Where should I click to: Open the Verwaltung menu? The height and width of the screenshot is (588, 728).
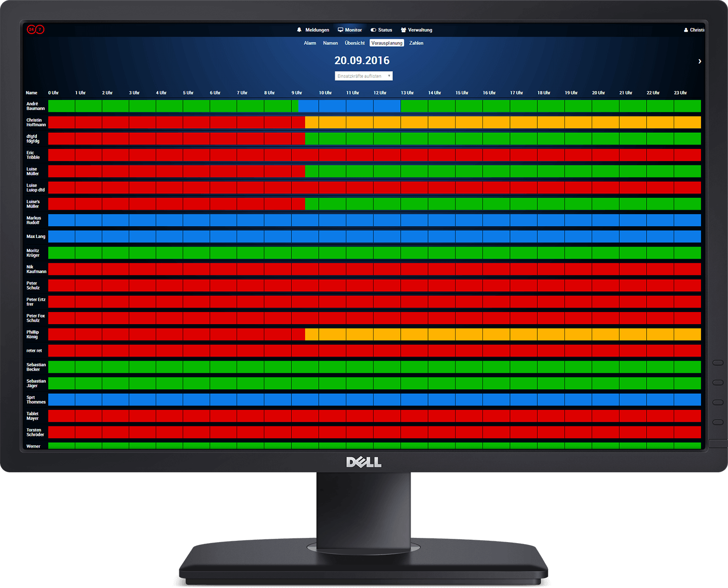click(x=416, y=30)
